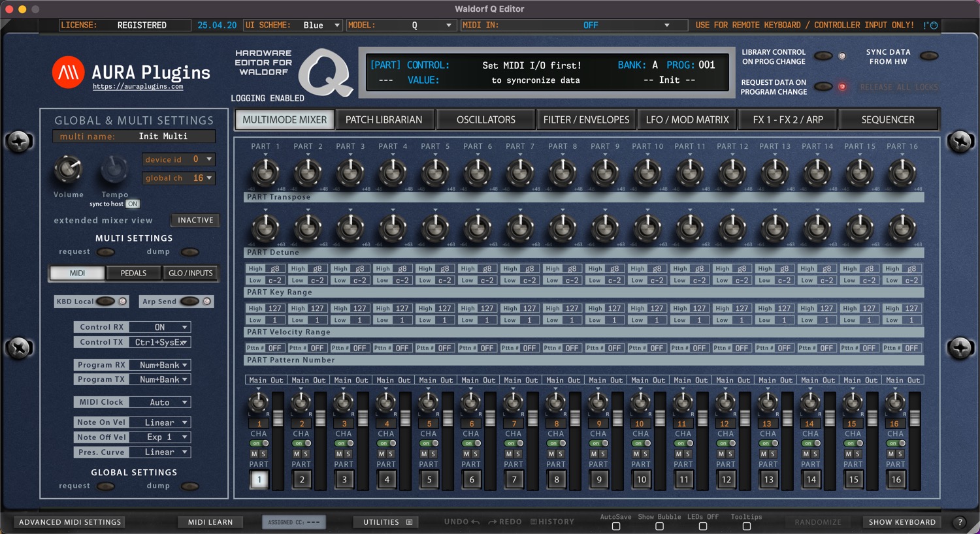
Task: Toggle Part 1 channel on switch
Action: click(x=259, y=443)
